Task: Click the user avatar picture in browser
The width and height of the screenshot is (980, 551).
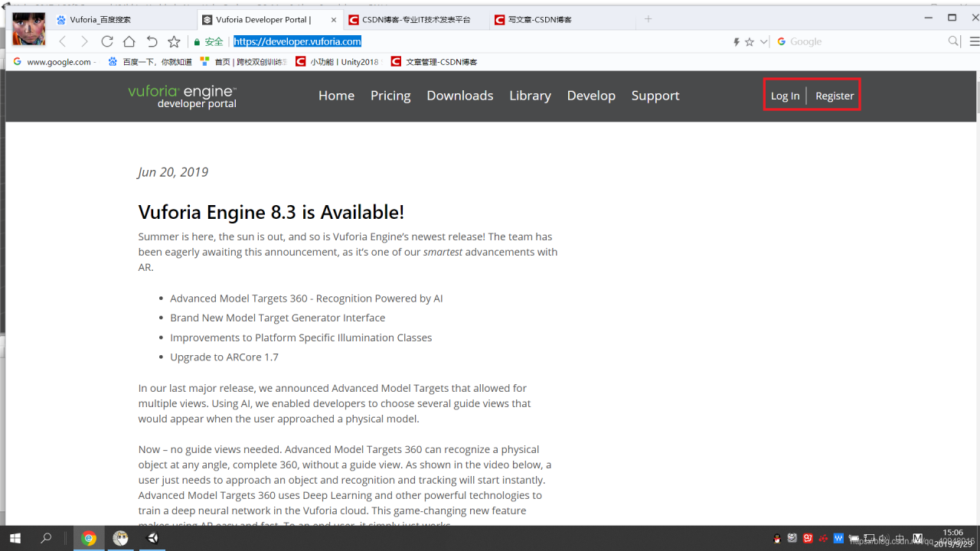Action: 29,29
